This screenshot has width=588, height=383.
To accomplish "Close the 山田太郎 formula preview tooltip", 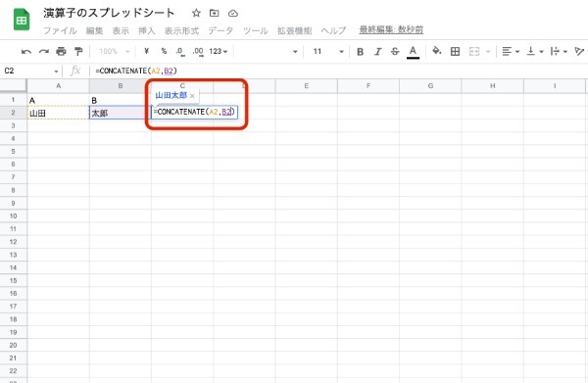I will pos(192,96).
